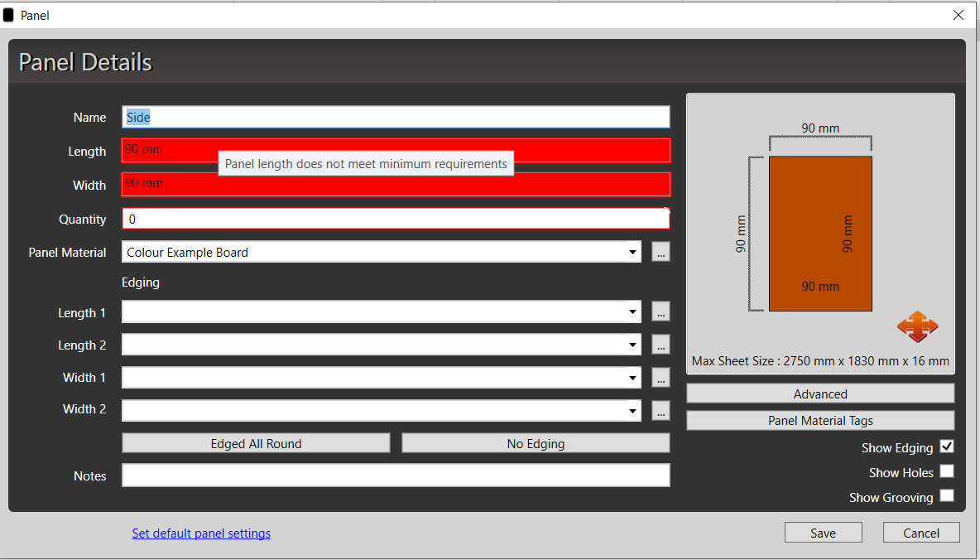This screenshot has height=560, width=980.
Task: Expand the Width 1 edging dropdown
Action: [632, 378]
